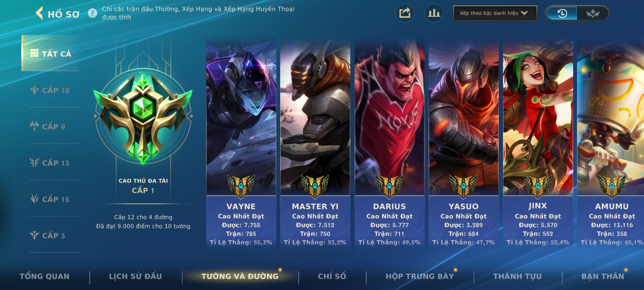Expand sorting via the dropdown chevron arrow
This screenshot has height=290, width=644.
tap(524, 13)
